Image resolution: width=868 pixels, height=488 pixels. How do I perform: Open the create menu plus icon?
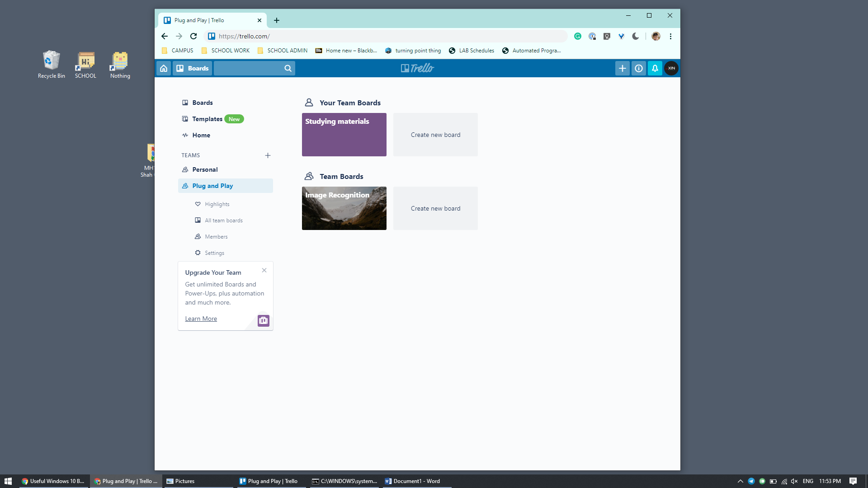pyautogui.click(x=622, y=68)
